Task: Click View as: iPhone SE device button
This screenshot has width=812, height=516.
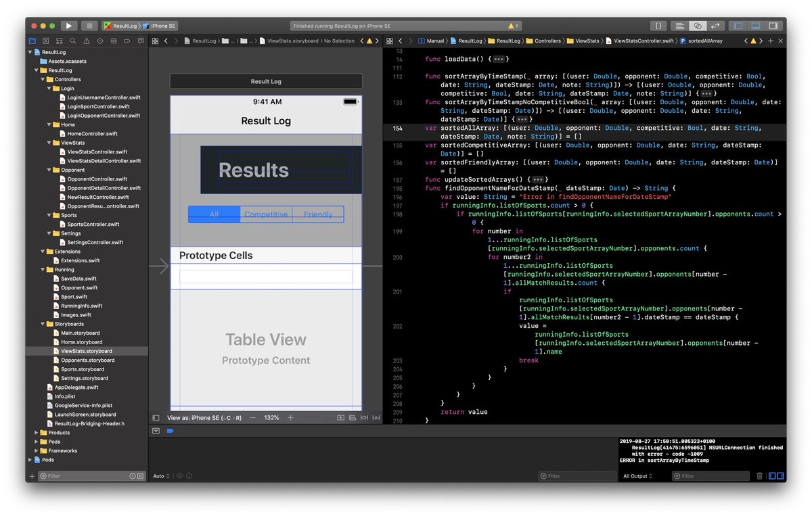Action: [x=204, y=418]
